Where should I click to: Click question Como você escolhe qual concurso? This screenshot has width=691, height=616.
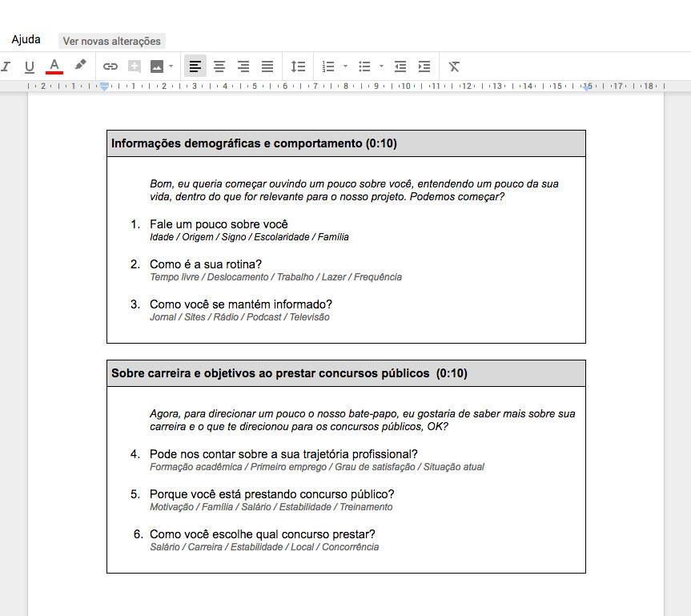(262, 534)
